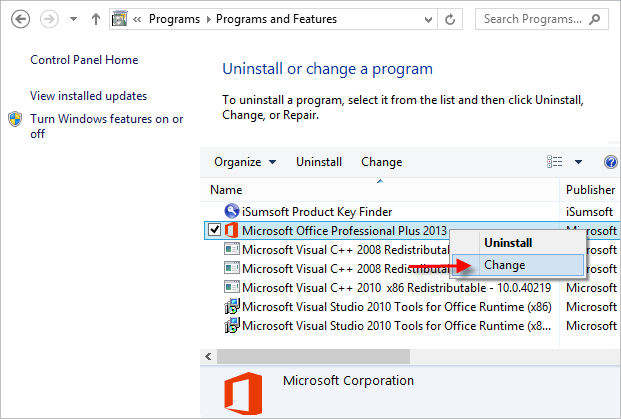Click Microsoft Corporation text in details pane
This screenshot has width=621, height=419.
click(348, 381)
